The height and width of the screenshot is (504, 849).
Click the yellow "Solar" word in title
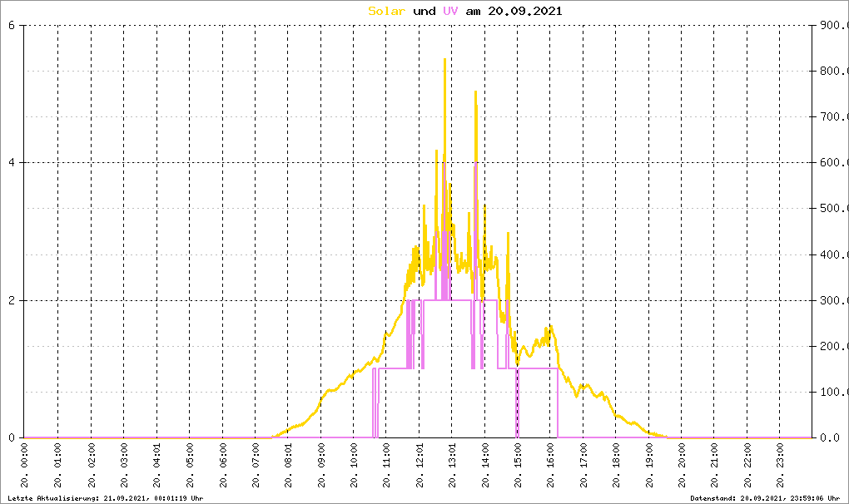coord(387,11)
